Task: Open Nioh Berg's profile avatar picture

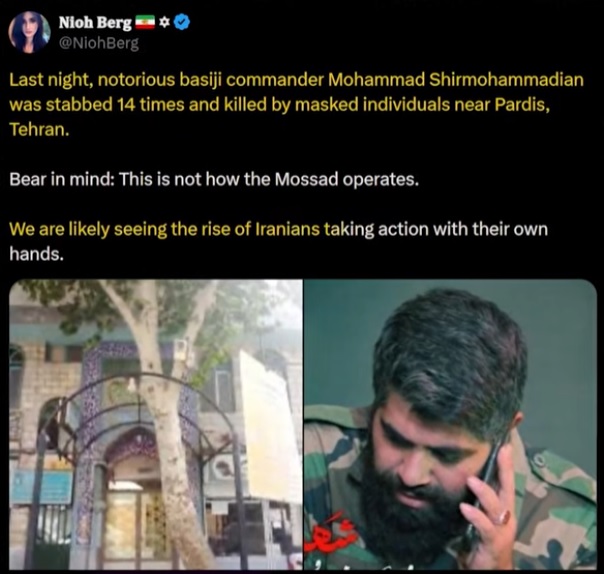Action: coord(30,32)
